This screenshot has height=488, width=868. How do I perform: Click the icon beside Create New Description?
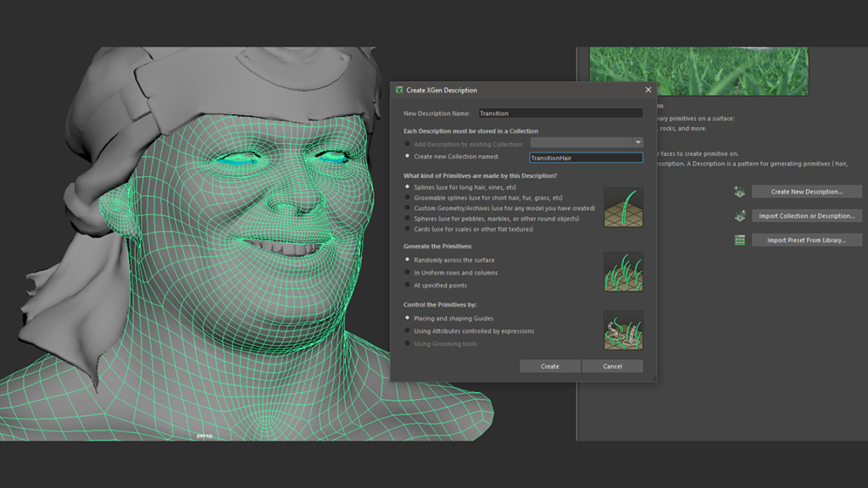739,191
